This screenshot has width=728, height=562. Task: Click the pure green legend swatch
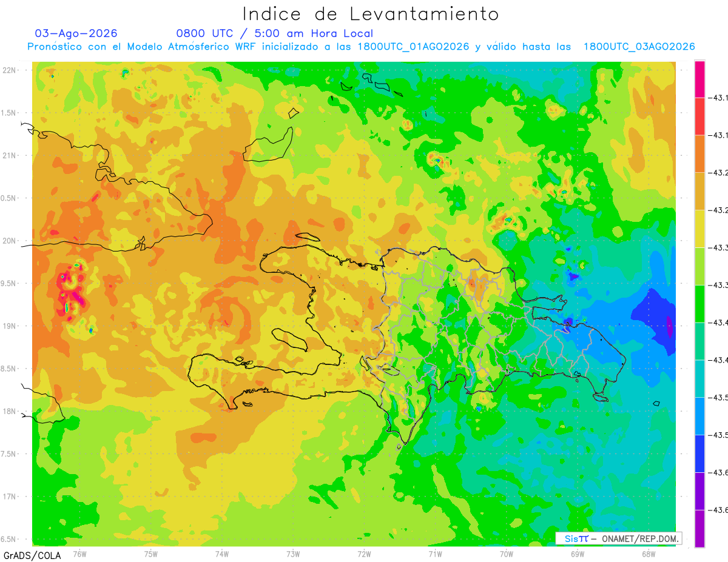coord(699,304)
